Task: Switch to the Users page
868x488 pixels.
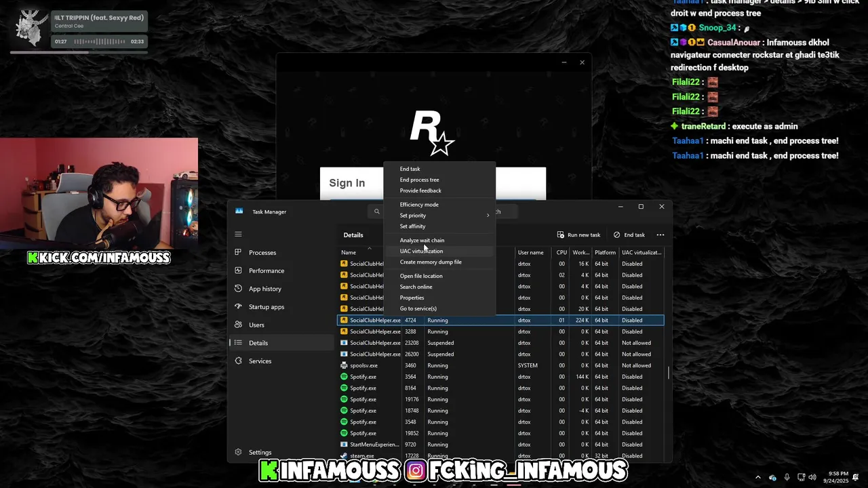Action: tap(256, 325)
